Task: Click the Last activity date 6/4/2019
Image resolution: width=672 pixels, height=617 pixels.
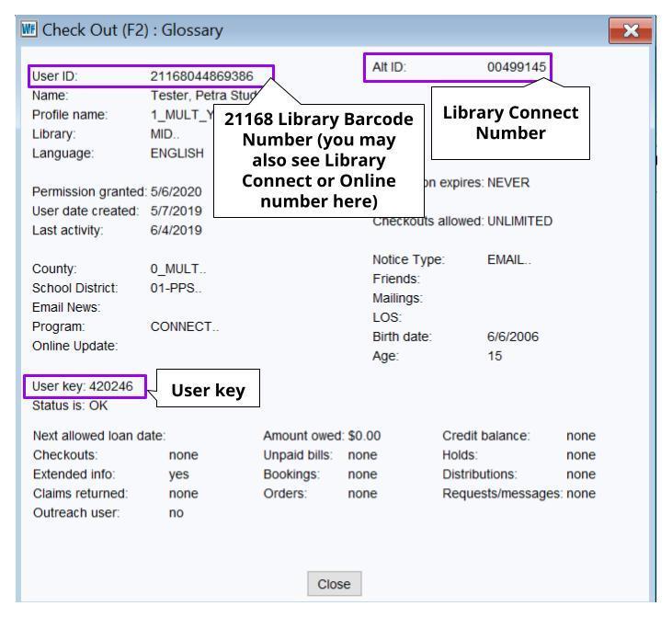Action: (x=175, y=225)
